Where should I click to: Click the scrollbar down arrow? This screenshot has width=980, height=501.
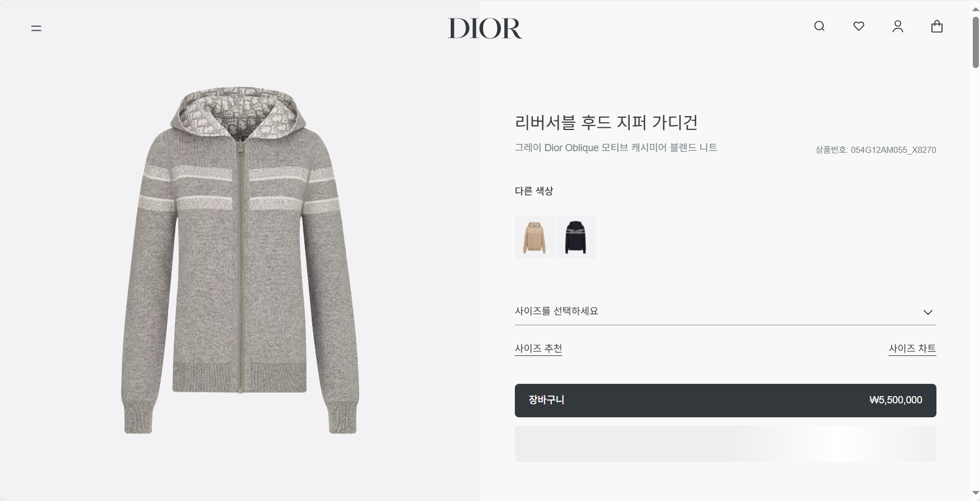coord(976,493)
